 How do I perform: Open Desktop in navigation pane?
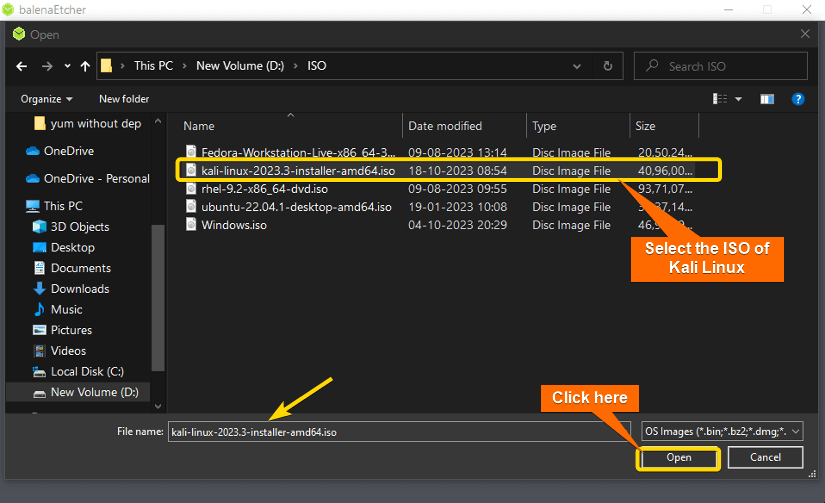(73, 247)
